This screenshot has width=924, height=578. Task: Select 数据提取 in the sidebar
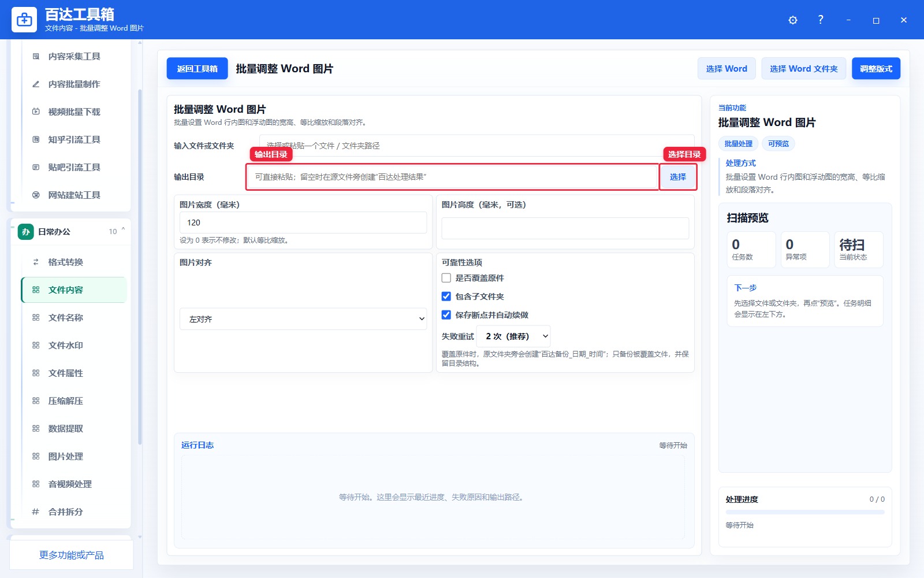pyautogui.click(x=74, y=428)
